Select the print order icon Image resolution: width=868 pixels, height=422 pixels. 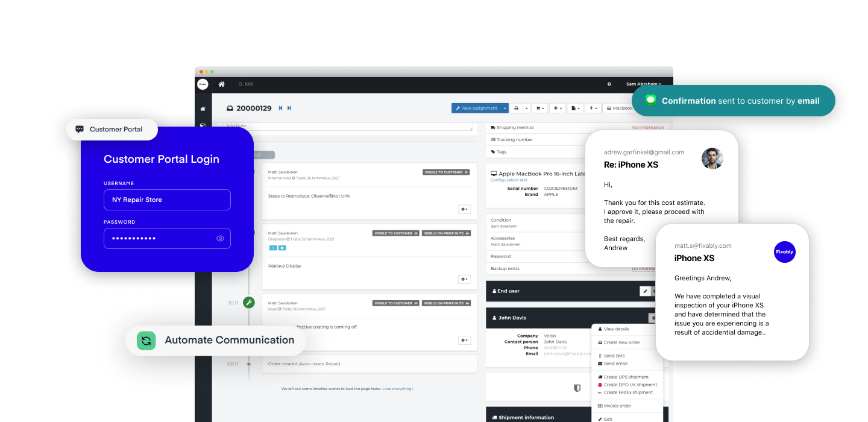[517, 108]
